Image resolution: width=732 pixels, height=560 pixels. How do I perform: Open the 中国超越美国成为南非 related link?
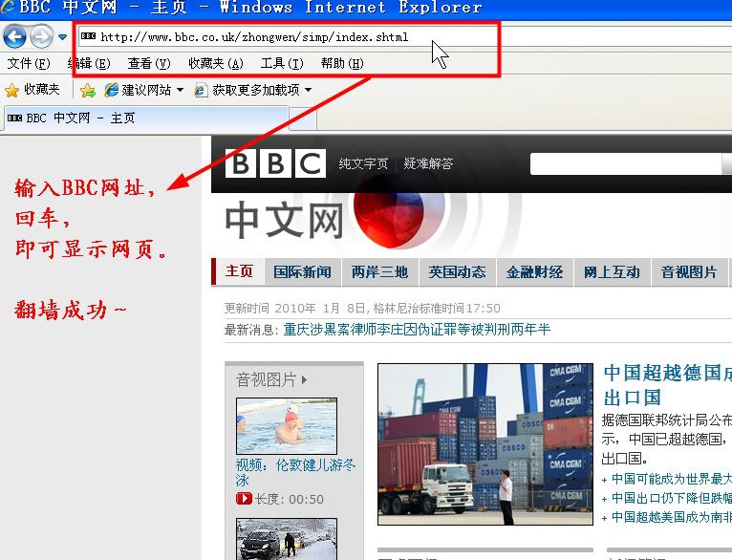point(672,517)
